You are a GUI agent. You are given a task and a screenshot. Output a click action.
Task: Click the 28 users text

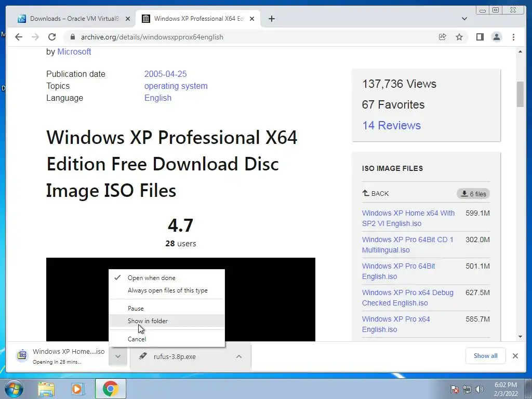[180, 244]
